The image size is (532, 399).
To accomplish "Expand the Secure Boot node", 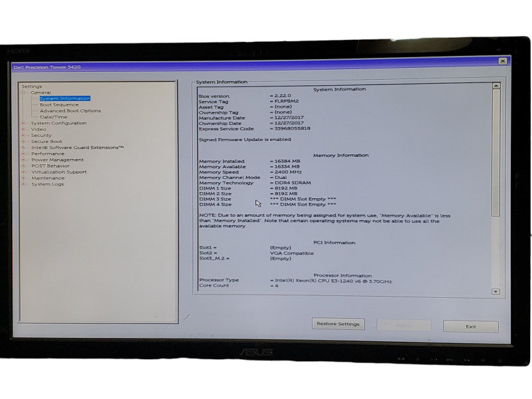I will 23,142.
